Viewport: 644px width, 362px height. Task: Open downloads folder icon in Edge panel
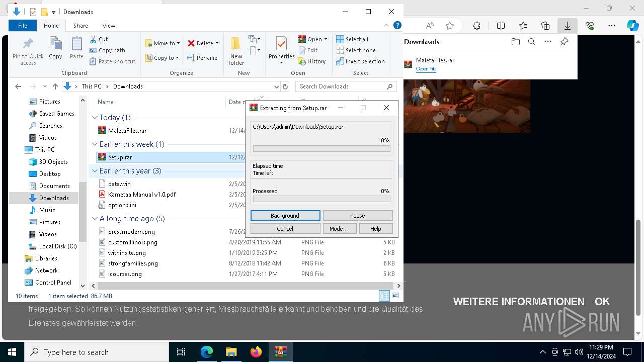pos(515,42)
